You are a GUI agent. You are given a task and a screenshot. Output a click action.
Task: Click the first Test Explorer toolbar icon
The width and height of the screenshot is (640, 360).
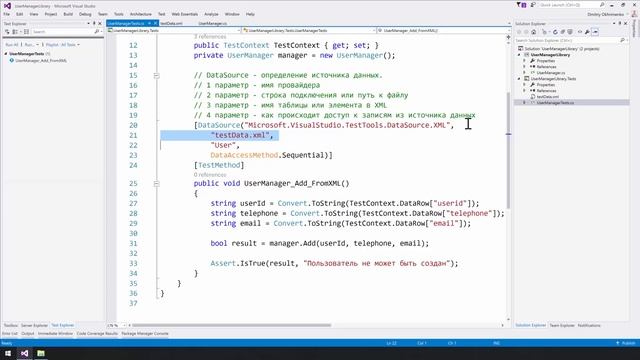point(7,32)
